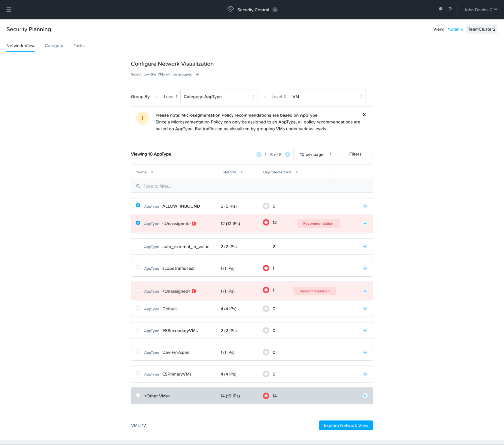504x445 pixels.
Task: Expand the Default AppType row
Action: 365,309
